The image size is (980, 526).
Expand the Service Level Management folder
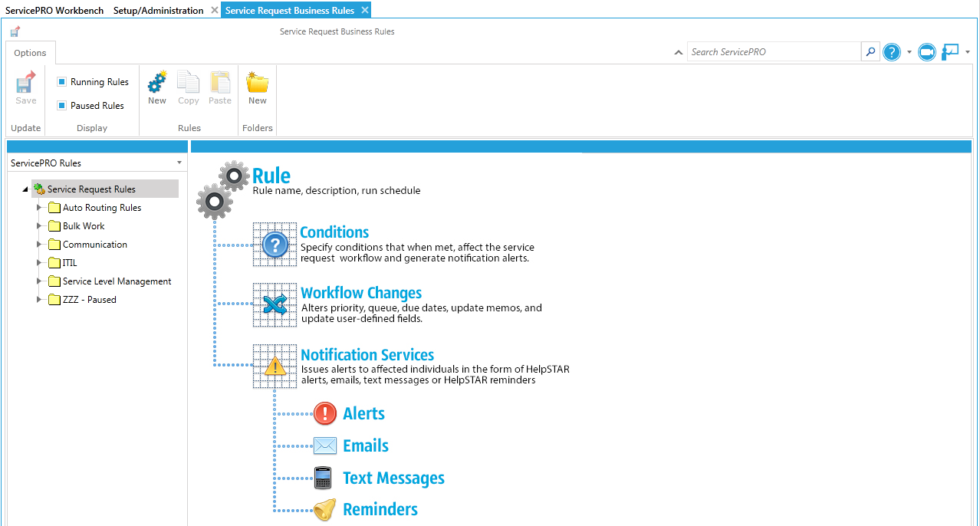39,281
